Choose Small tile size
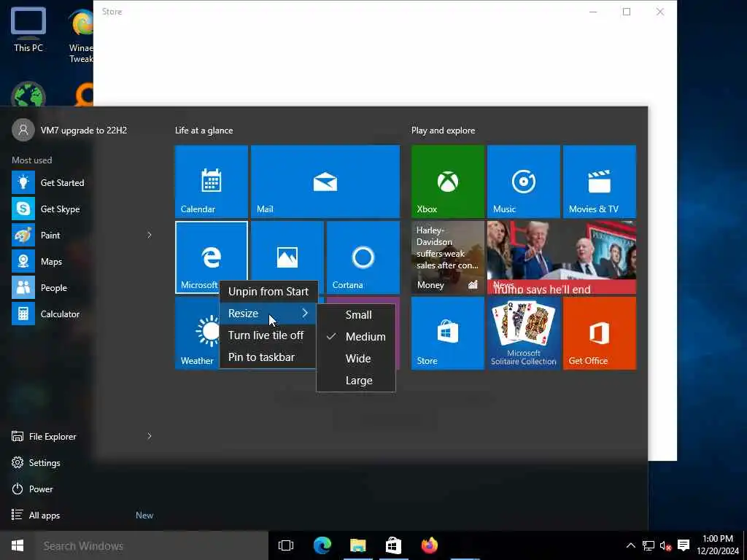 point(356,315)
